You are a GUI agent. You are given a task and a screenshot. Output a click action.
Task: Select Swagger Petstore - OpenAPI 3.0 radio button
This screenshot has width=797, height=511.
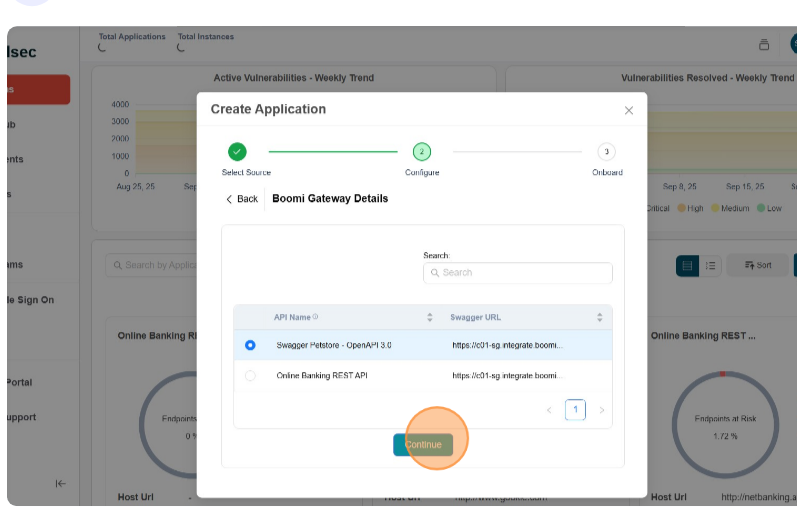pos(250,345)
